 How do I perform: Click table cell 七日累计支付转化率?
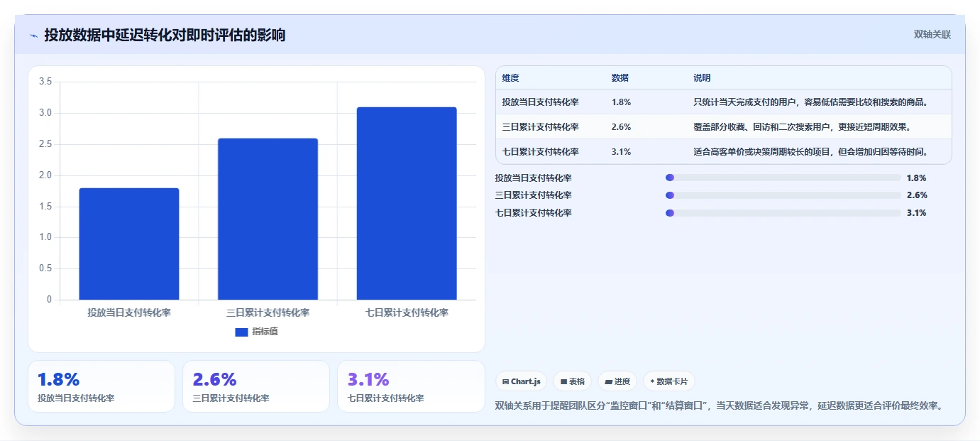pyautogui.click(x=540, y=152)
